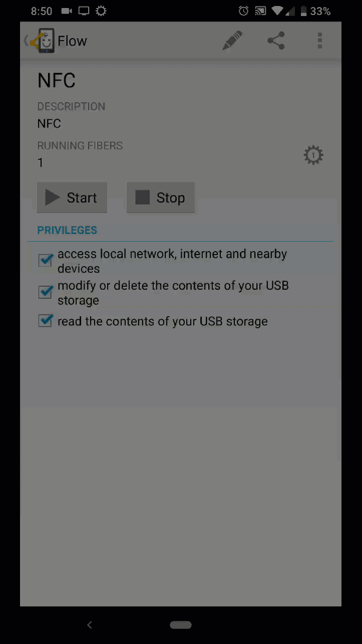Tap the NFC flow title
Screen dimensions: 362x644
click(57, 81)
